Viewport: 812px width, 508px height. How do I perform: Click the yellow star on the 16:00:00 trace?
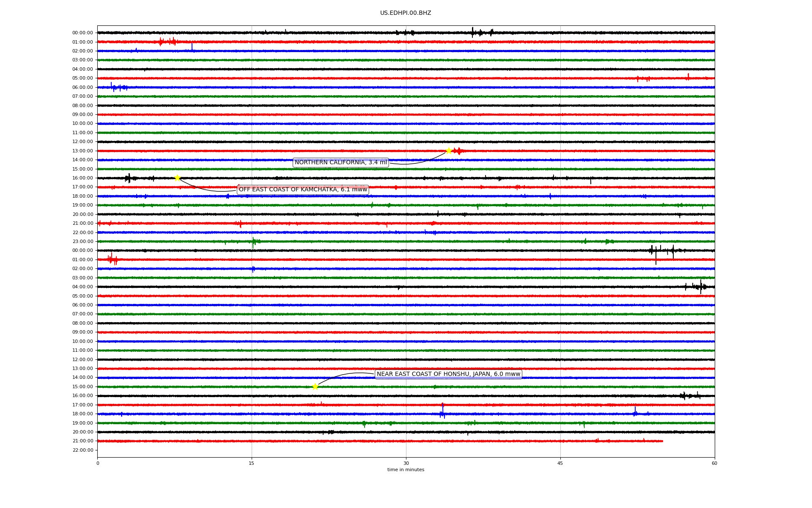coord(177,178)
